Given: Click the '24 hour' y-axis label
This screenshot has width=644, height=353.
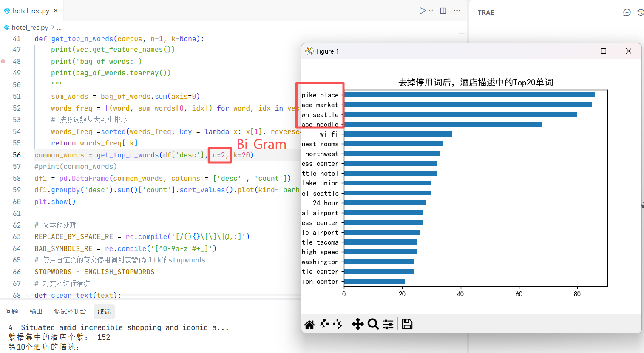Looking at the screenshot, I should tap(326, 203).
